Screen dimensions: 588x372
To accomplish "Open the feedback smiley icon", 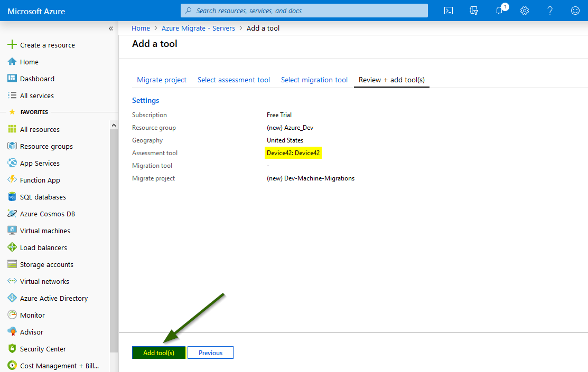I will pyautogui.click(x=575, y=11).
